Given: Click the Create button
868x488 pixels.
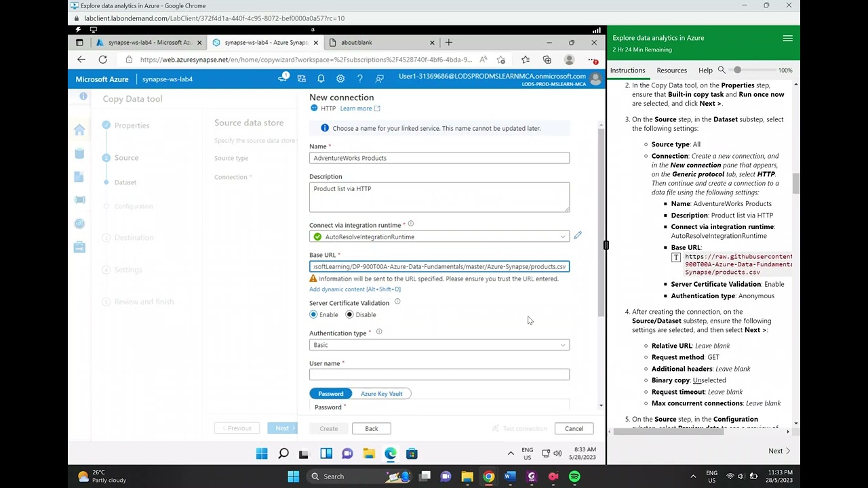Looking at the screenshot, I should coord(328,428).
